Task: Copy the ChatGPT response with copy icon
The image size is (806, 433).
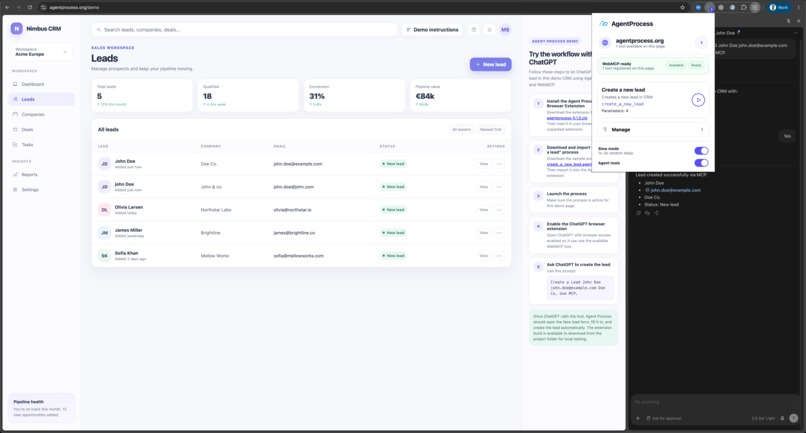Action: pyautogui.click(x=638, y=213)
